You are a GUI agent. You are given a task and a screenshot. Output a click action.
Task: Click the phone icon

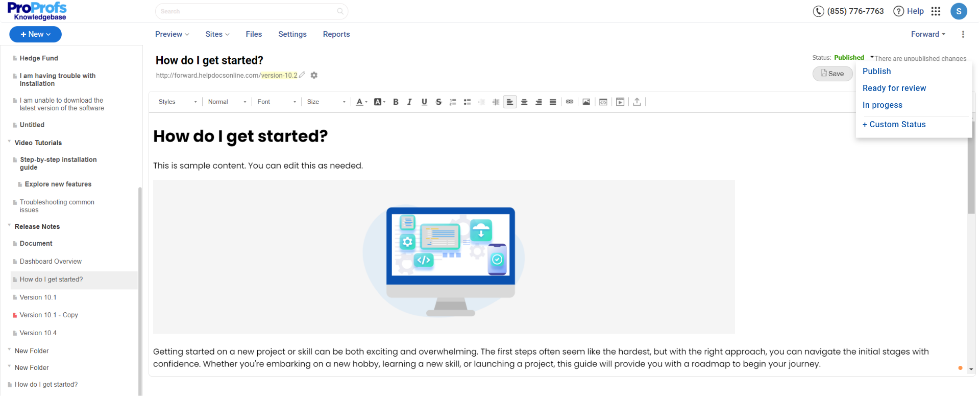click(818, 11)
